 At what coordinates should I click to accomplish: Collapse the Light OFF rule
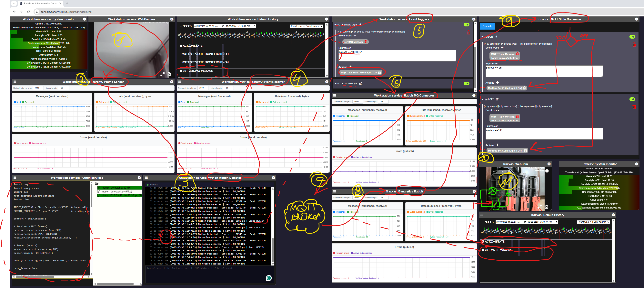tap(482, 99)
